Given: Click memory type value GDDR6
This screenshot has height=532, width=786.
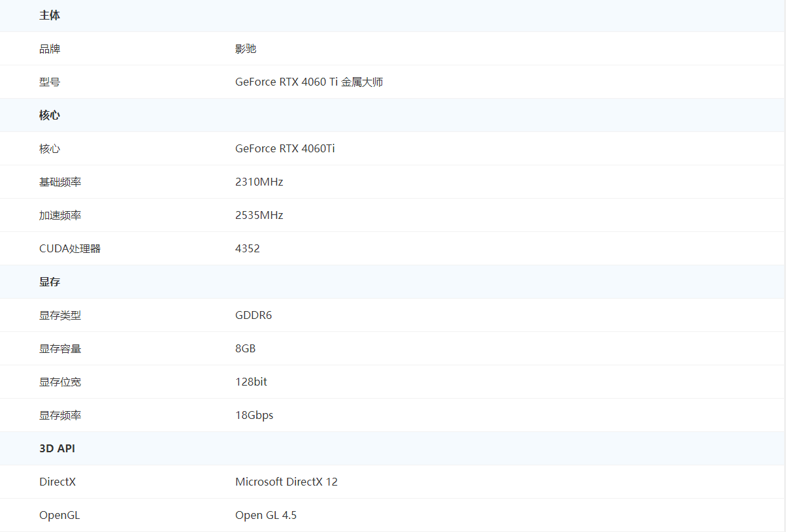Looking at the screenshot, I should pyautogui.click(x=254, y=315).
